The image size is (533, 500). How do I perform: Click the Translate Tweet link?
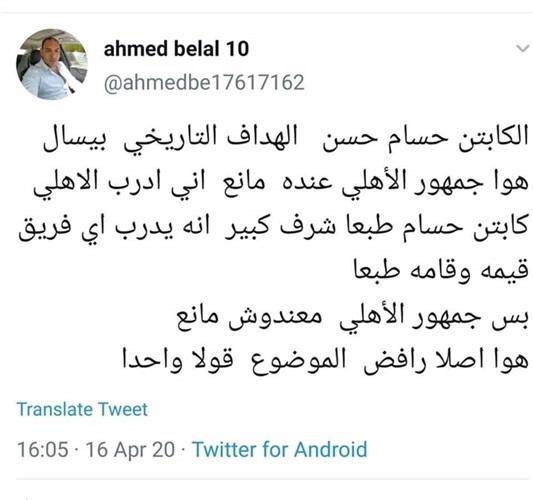[x=82, y=409]
